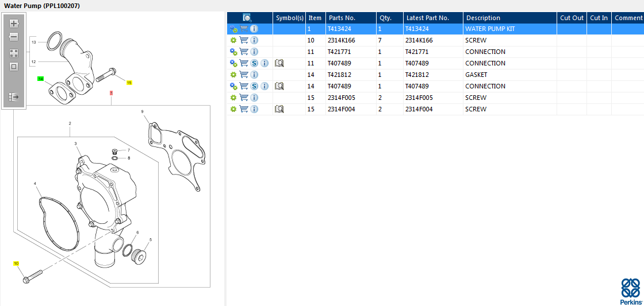The width and height of the screenshot is (644, 306).
Task: Click the Cut Out column header
Action: 572,18
